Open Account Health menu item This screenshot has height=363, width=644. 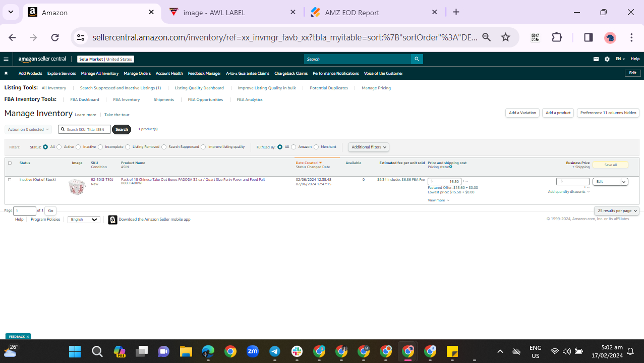(169, 73)
